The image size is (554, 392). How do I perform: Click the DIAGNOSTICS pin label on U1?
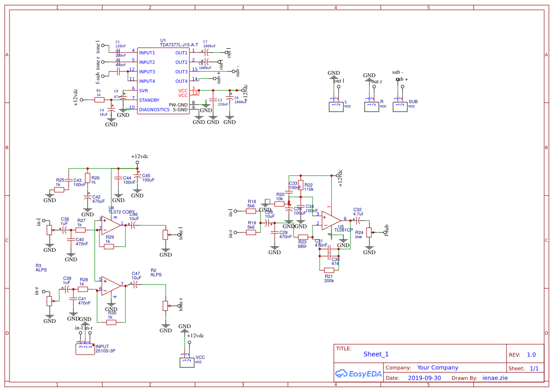154,110
